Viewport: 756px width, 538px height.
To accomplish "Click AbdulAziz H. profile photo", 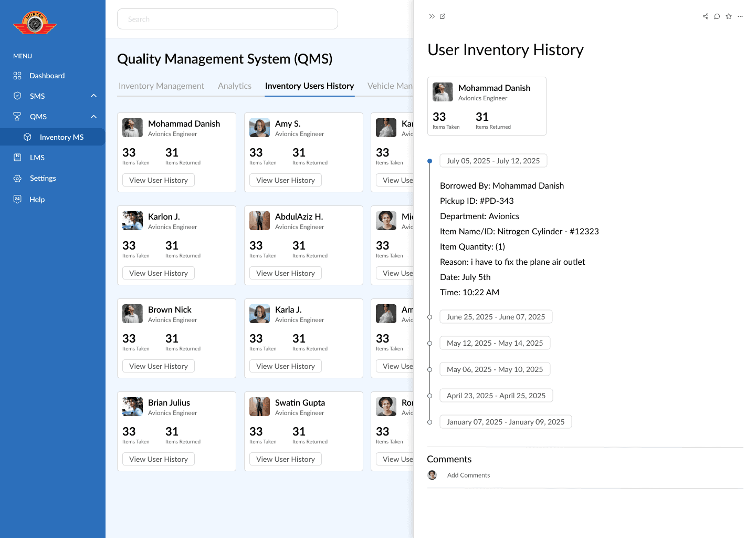I will (259, 221).
